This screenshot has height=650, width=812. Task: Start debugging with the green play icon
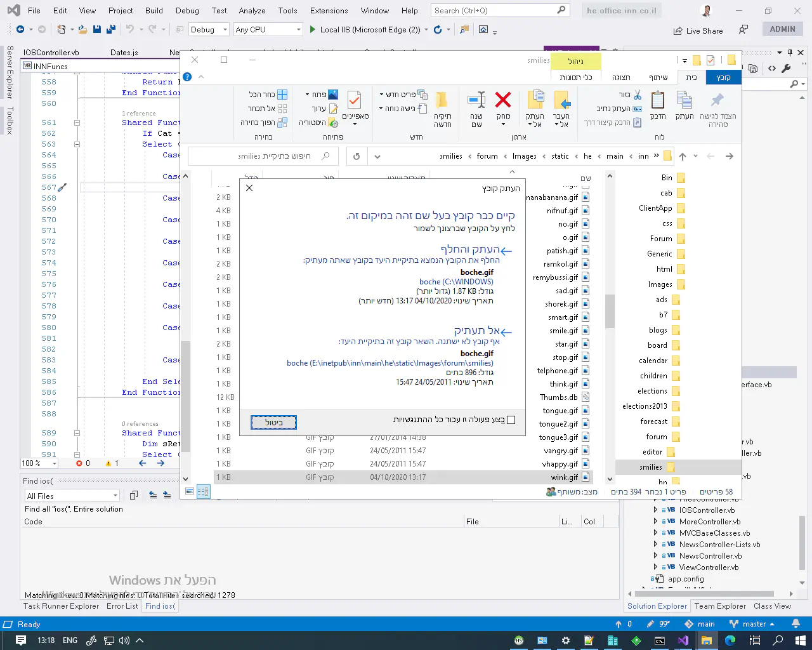click(312, 29)
